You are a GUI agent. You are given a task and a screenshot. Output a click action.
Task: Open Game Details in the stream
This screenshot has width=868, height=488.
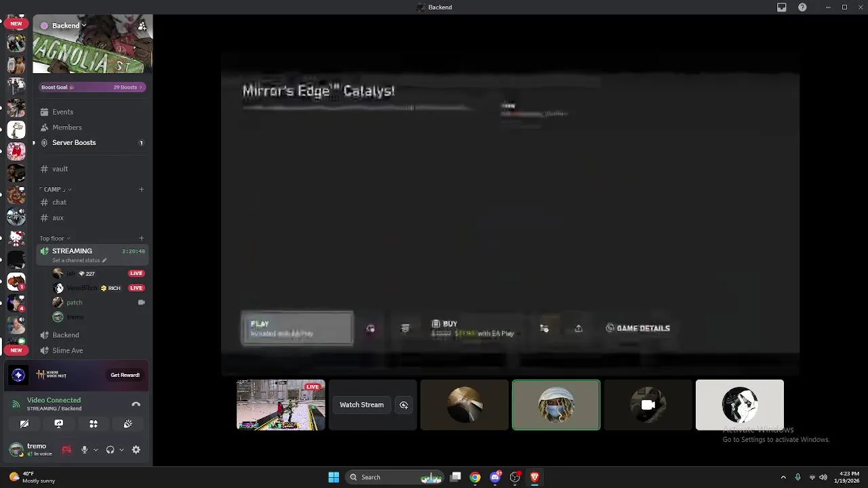(637, 329)
